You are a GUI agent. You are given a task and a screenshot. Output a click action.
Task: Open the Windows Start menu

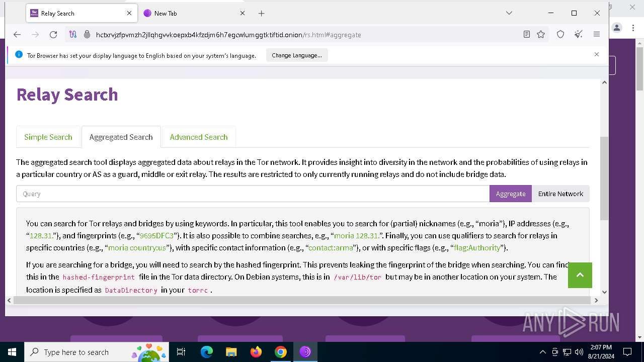[x=12, y=352]
